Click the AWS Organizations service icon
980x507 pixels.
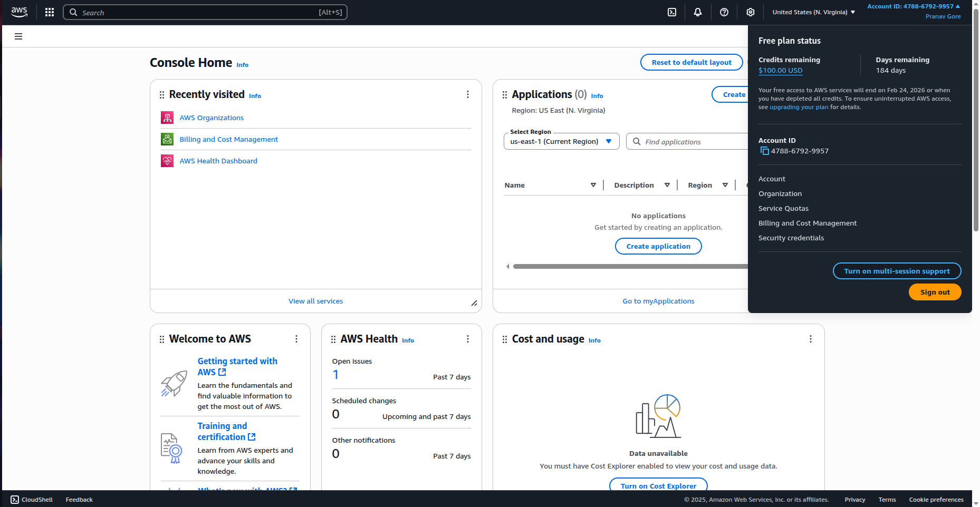coord(167,118)
